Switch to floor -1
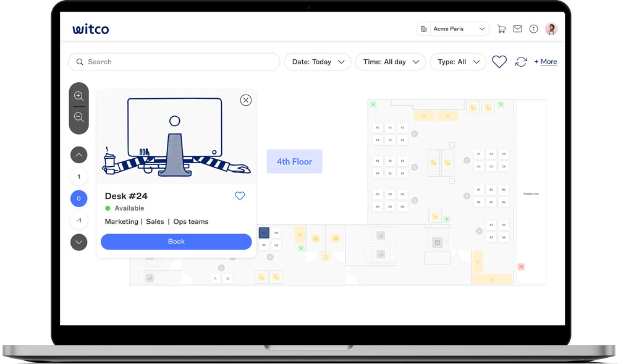The height and width of the screenshot is (364, 618). (78, 221)
